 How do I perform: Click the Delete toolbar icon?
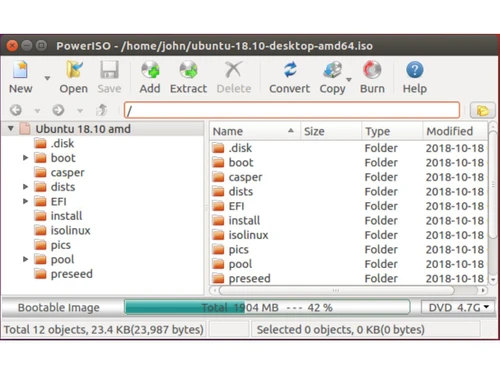pos(233,70)
